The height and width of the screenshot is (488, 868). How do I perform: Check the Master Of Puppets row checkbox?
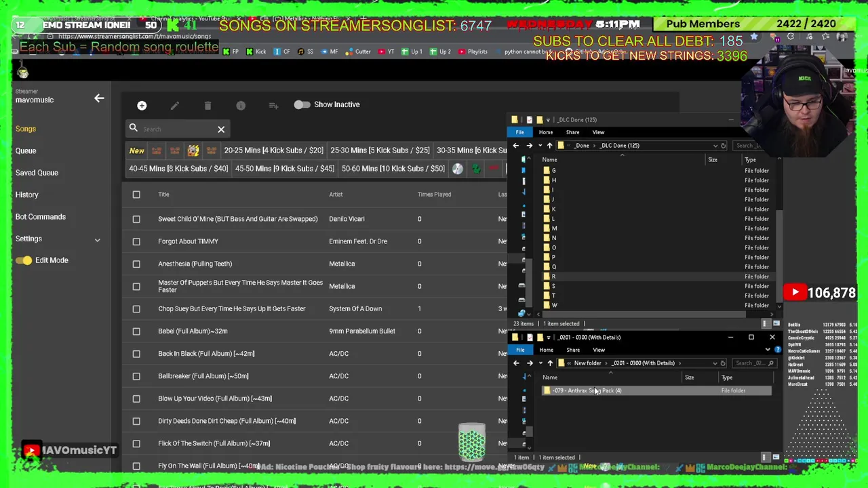[136, 286]
